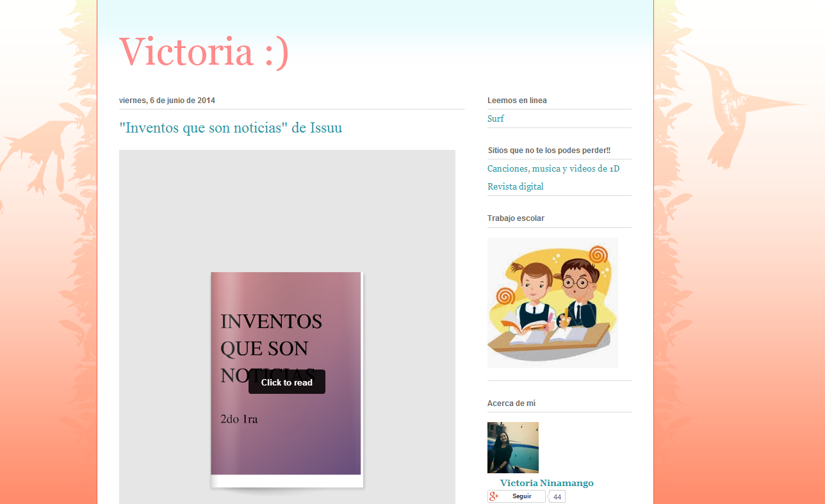The width and height of the screenshot is (825, 504).
Task: Click the Trabajo escolar heading
Action: coord(516,218)
